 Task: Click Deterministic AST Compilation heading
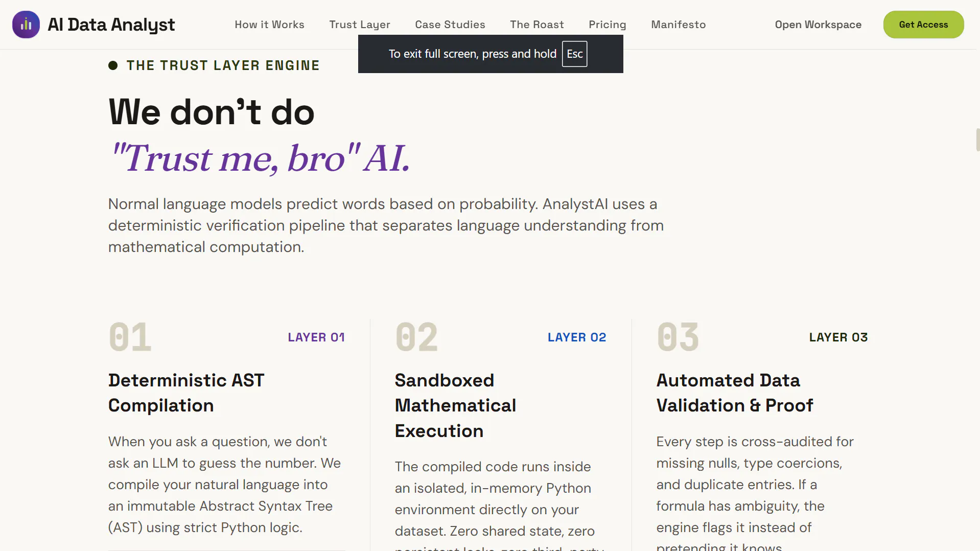(x=186, y=393)
